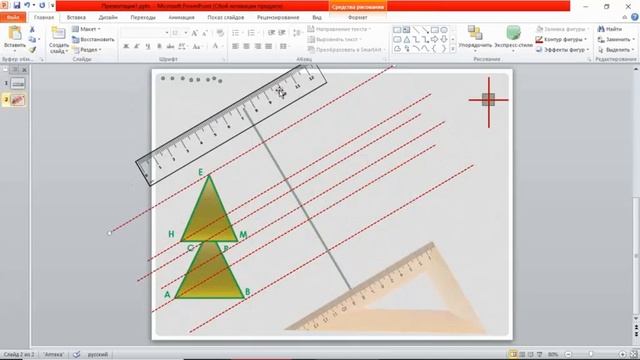The width and height of the screenshot is (640, 360).
Task: Select slide 2 thumbnail in the panel
Action: (x=18, y=100)
